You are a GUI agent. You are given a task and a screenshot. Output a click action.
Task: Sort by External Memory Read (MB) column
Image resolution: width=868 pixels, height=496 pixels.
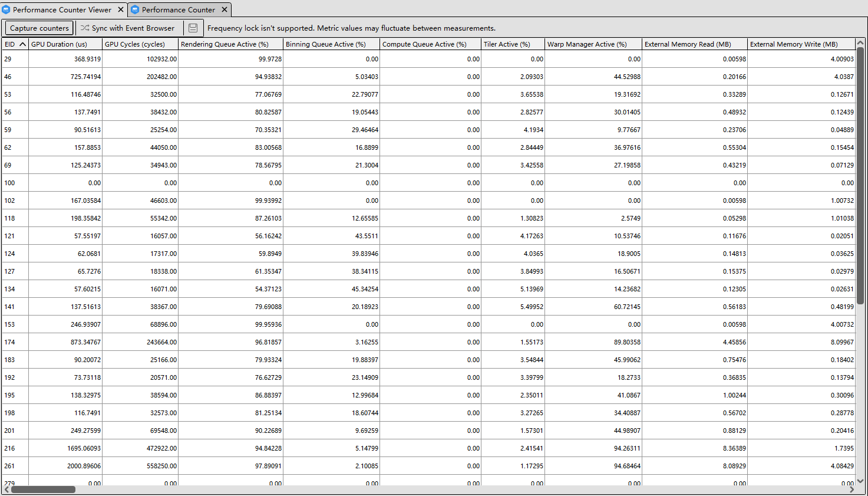695,44
